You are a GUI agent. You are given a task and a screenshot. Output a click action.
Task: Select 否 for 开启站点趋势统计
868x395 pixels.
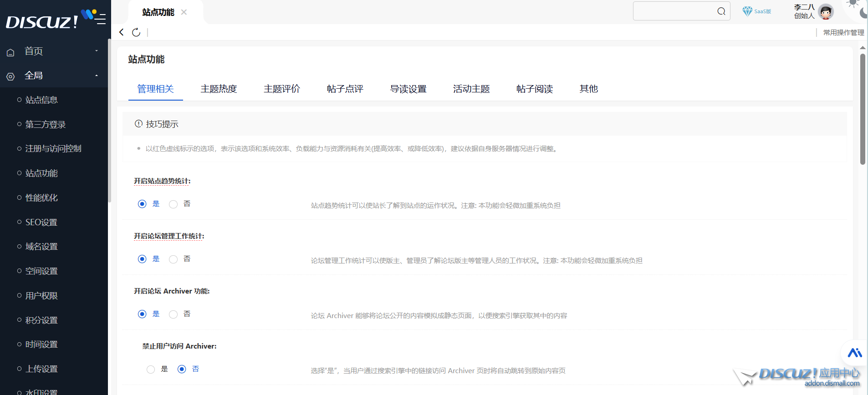(x=174, y=204)
